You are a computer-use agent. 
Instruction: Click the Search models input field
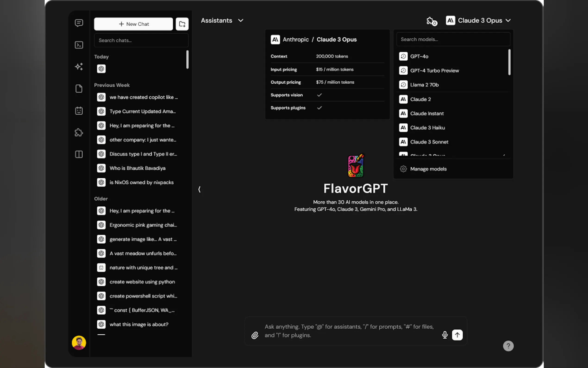pos(453,39)
